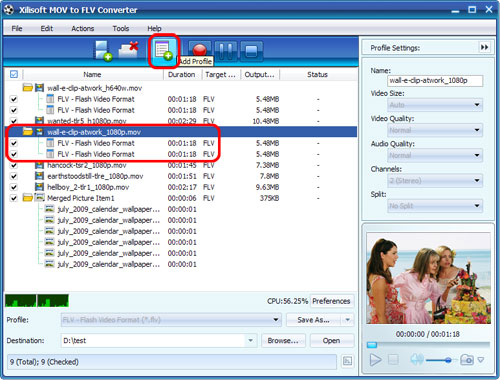Uncheck first FLV profile under wall-e-clip-atwork_1080p.mov
Viewport: 500px width, 380px height.
click(x=14, y=143)
